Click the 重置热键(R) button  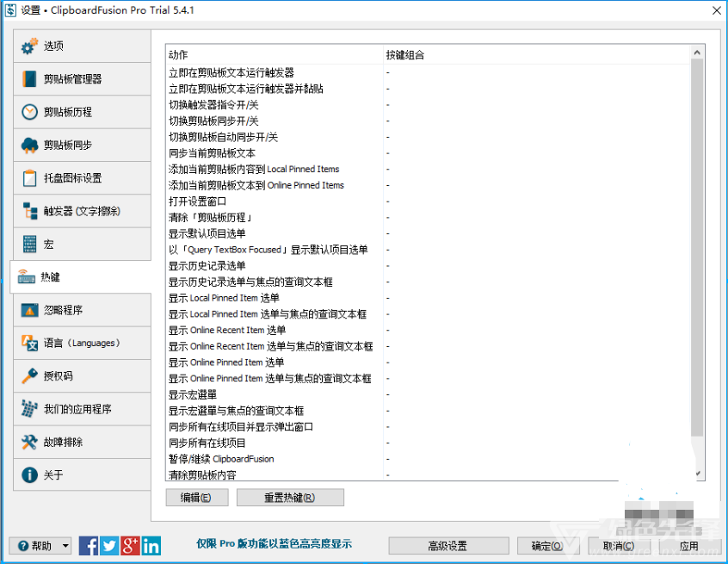click(290, 498)
